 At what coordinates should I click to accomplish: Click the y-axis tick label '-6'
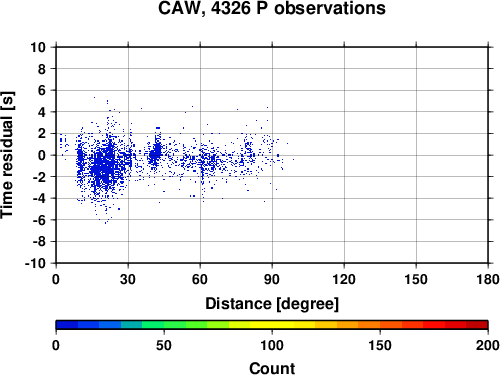coord(39,220)
